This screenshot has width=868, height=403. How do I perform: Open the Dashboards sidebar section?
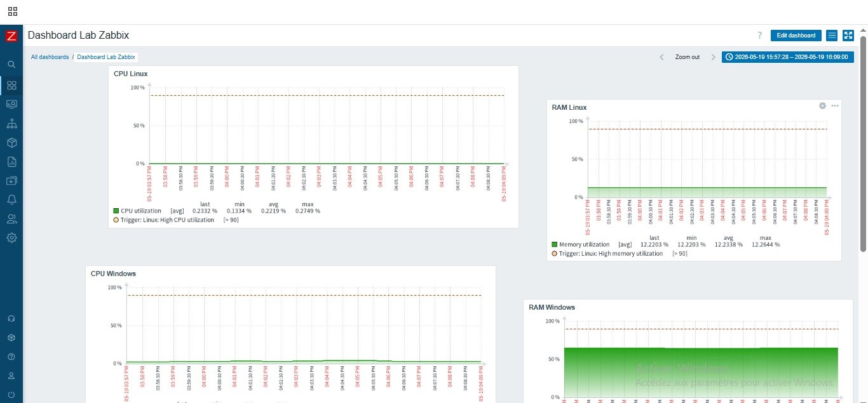pos(11,85)
